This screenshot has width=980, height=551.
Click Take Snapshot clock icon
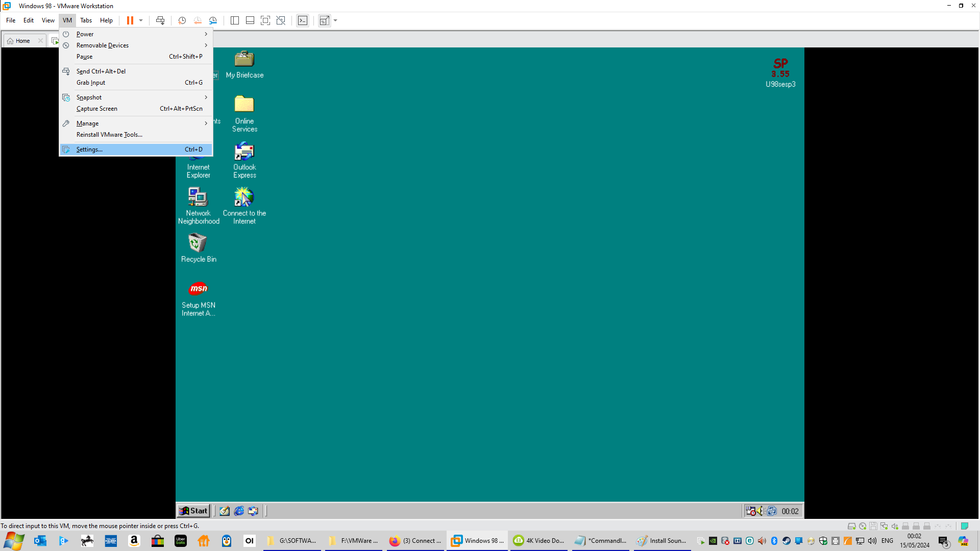point(182,20)
